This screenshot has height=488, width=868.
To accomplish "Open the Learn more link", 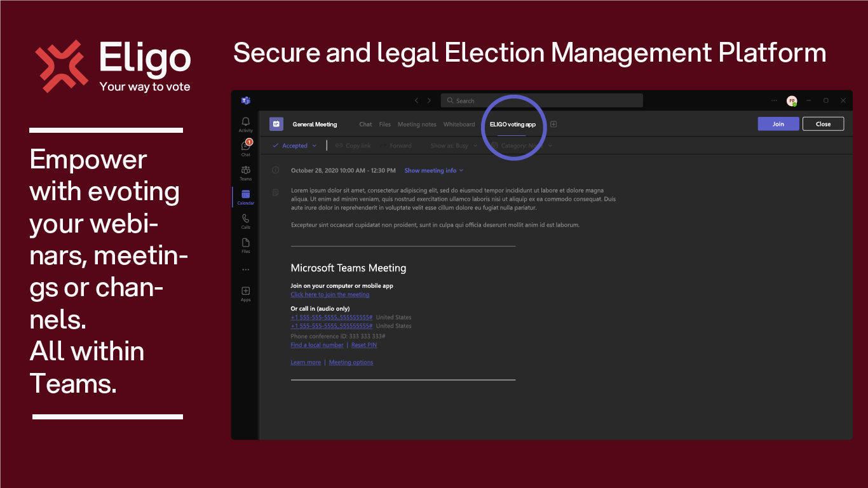I will point(306,362).
